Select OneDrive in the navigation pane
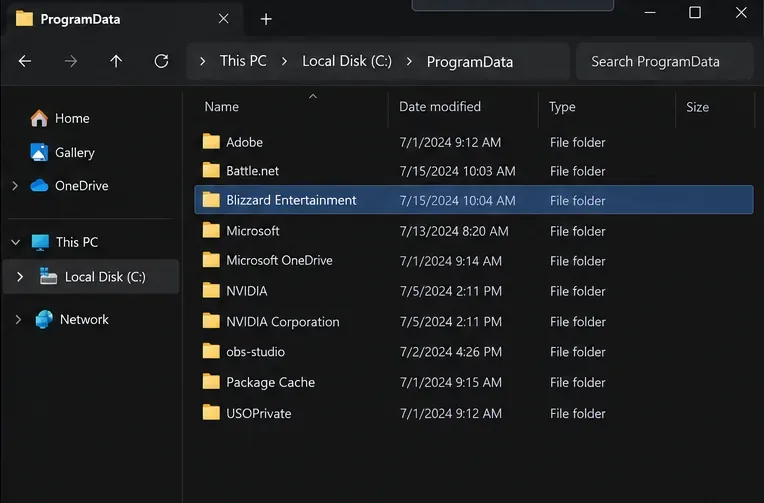Viewport: 764px width, 503px height. (x=81, y=186)
